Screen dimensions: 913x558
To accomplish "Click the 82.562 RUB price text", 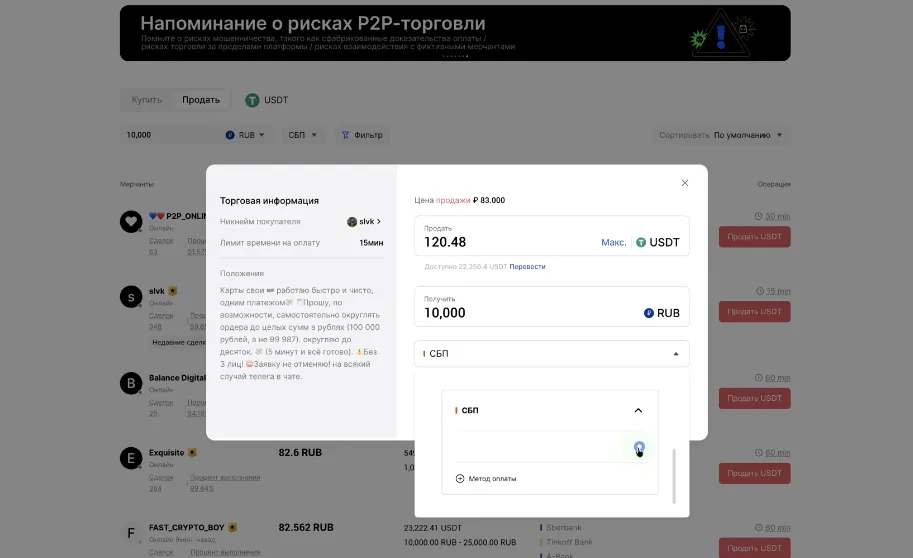I will (x=306, y=528).
